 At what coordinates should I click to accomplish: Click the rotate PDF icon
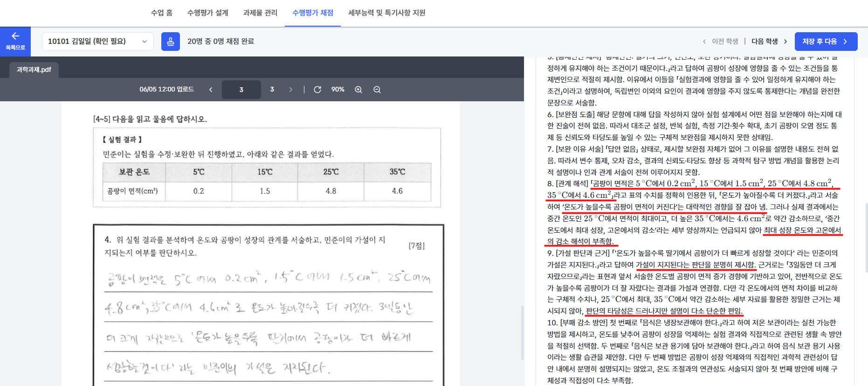(x=317, y=90)
